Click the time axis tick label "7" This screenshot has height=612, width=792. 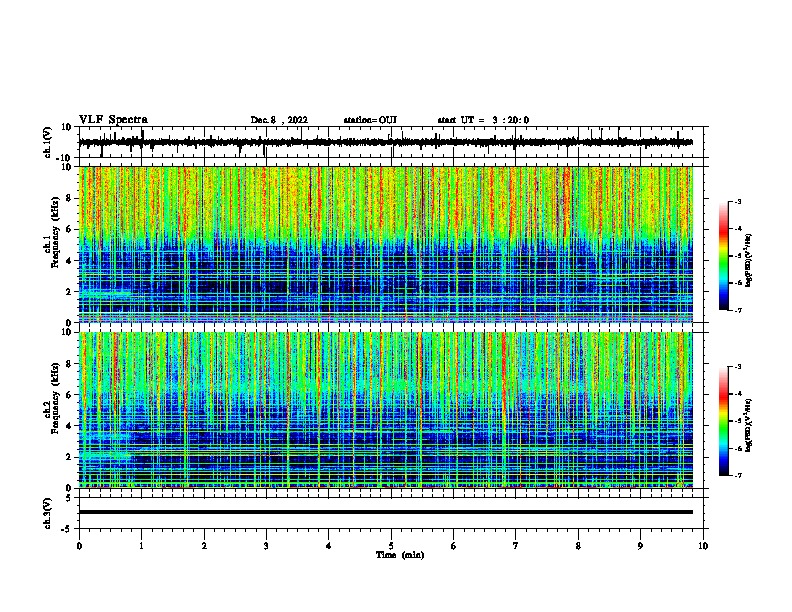pyautogui.click(x=516, y=546)
